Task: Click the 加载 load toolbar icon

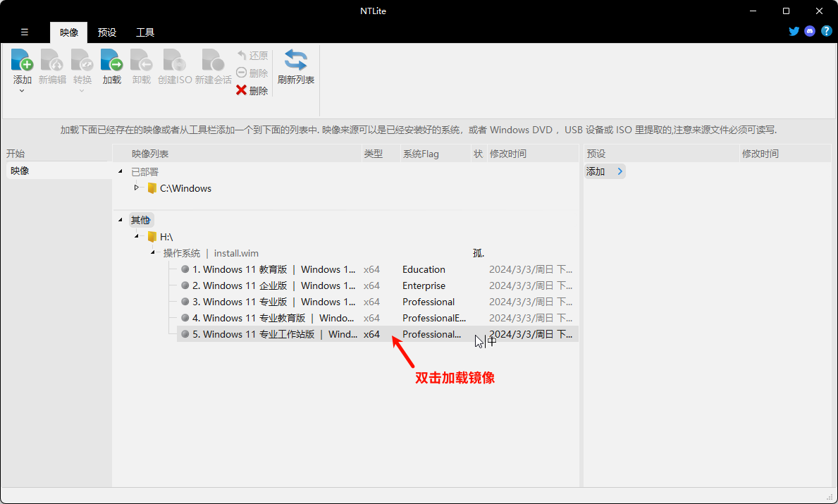Action: click(x=111, y=60)
